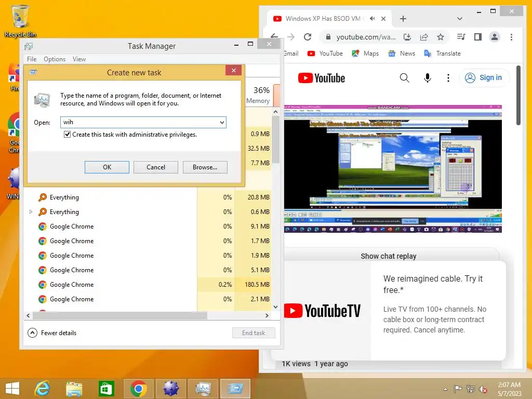
Task: Open News bookmark in bookmarks bar
Action: pyautogui.click(x=402, y=54)
